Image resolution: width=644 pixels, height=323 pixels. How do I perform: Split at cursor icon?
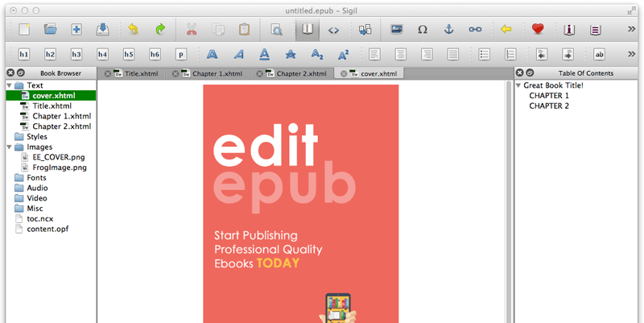(x=365, y=29)
